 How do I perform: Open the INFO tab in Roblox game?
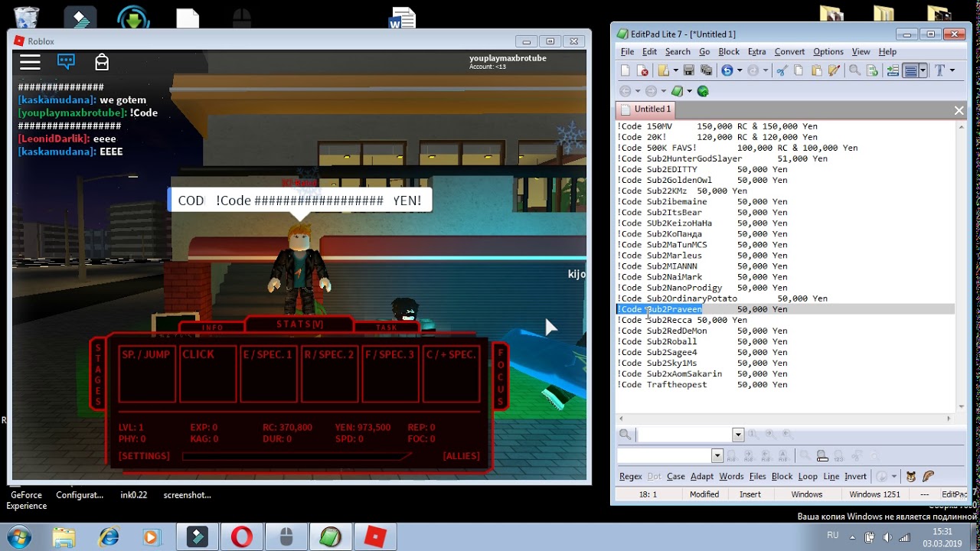click(212, 328)
